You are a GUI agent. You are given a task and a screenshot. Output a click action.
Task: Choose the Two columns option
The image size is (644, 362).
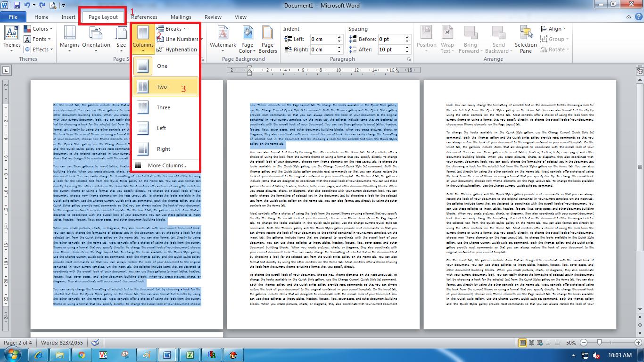tap(165, 87)
